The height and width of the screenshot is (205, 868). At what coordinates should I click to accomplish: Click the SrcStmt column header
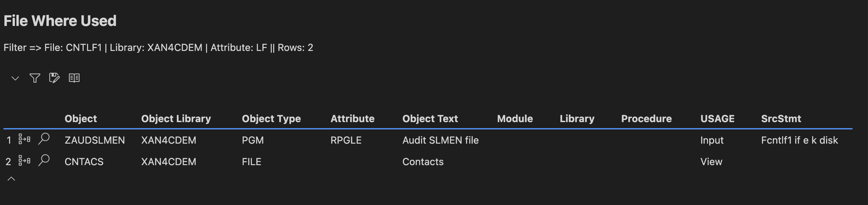click(781, 119)
